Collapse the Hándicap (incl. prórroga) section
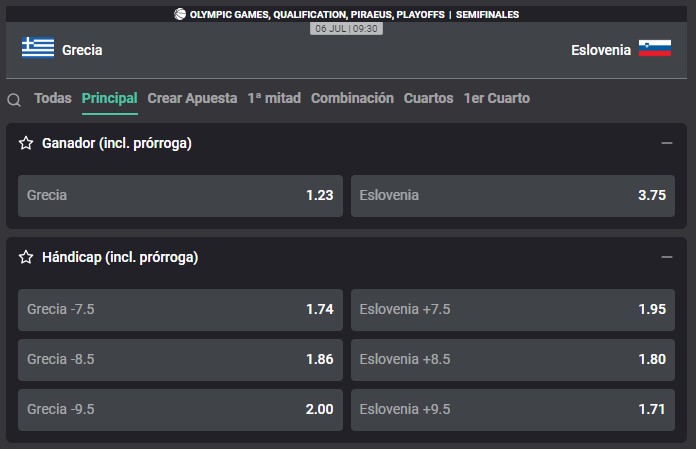 pos(667,257)
